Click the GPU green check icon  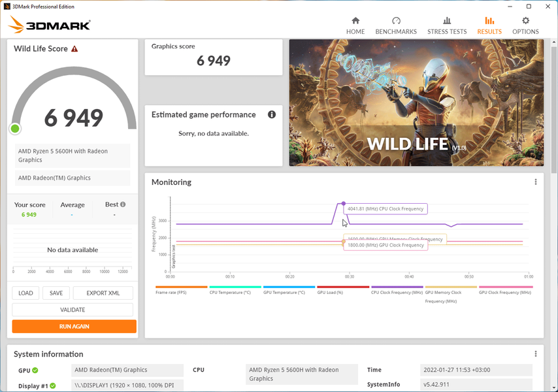(x=35, y=370)
